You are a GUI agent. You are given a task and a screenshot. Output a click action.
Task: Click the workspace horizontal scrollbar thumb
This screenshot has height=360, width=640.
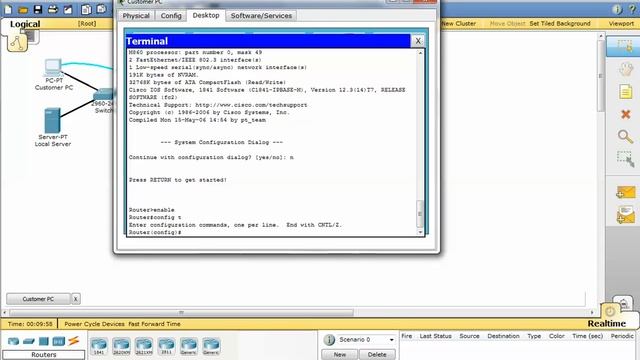pyautogui.click(x=181, y=313)
